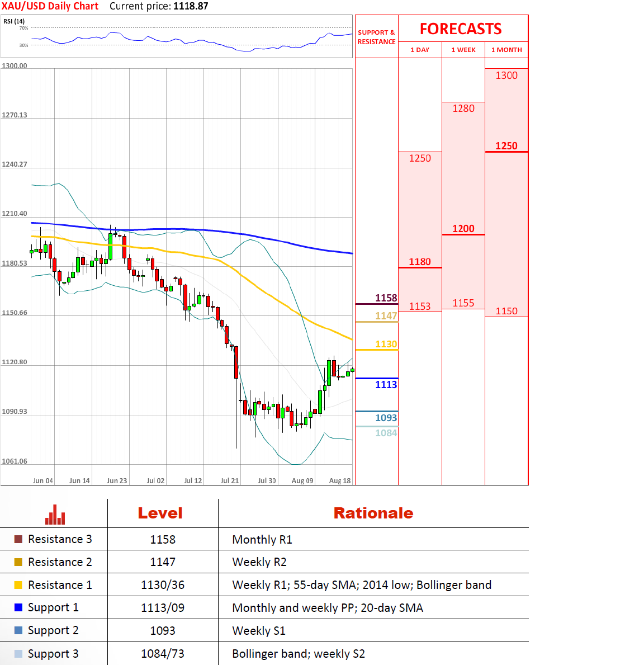The height and width of the screenshot is (665, 644).
Task: Select the 1158 resistance level marker
Action: click(x=386, y=298)
